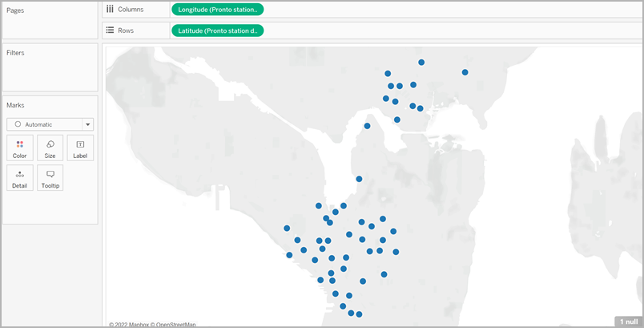The height and width of the screenshot is (328, 644).
Task: Open the Latitude pill on Rows
Action: 216,30
